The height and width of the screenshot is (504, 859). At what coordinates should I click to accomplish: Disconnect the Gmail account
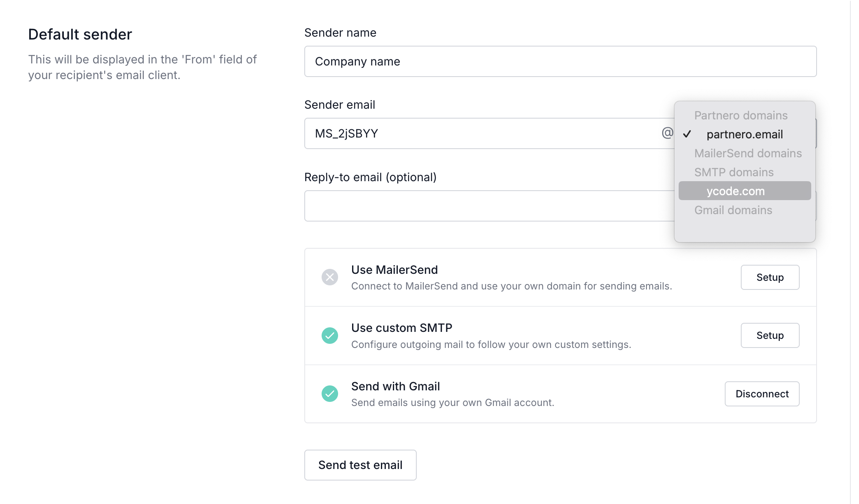click(762, 394)
